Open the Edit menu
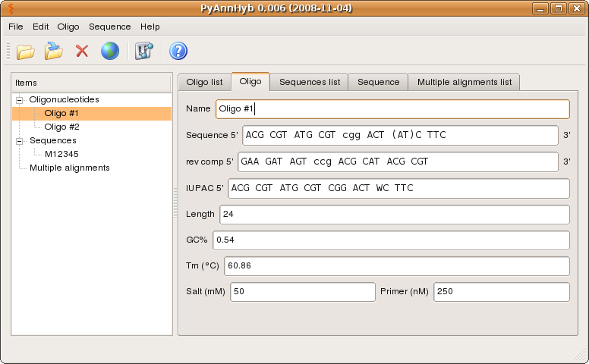This screenshot has height=364, width=589. click(x=40, y=27)
